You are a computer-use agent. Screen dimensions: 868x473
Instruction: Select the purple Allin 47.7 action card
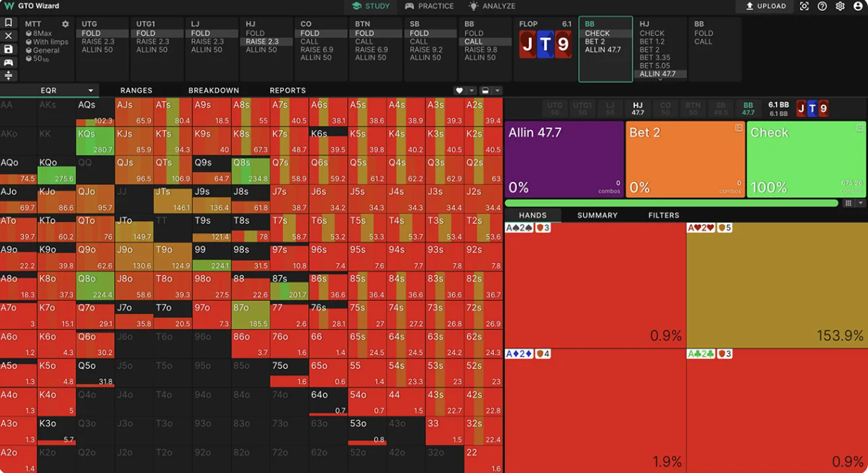[563, 159]
